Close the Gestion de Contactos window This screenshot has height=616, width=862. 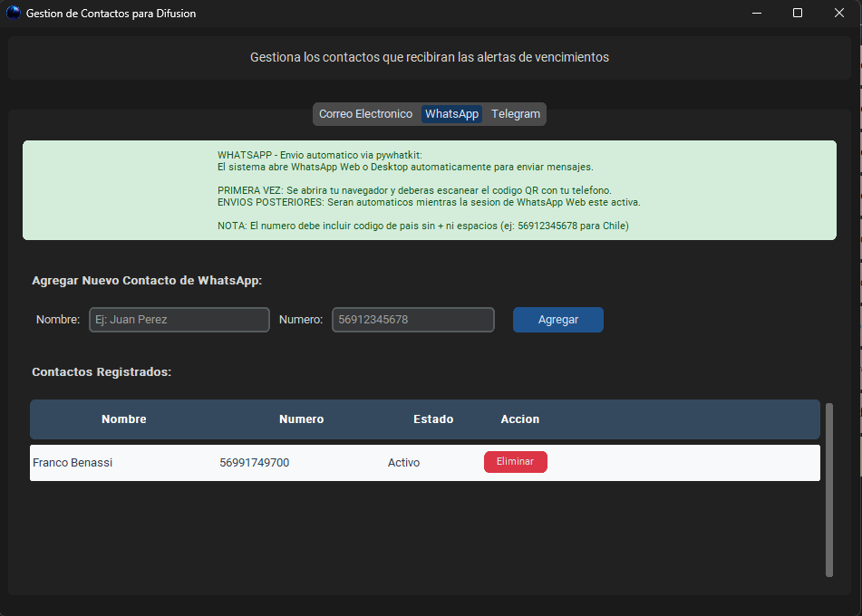(x=839, y=13)
